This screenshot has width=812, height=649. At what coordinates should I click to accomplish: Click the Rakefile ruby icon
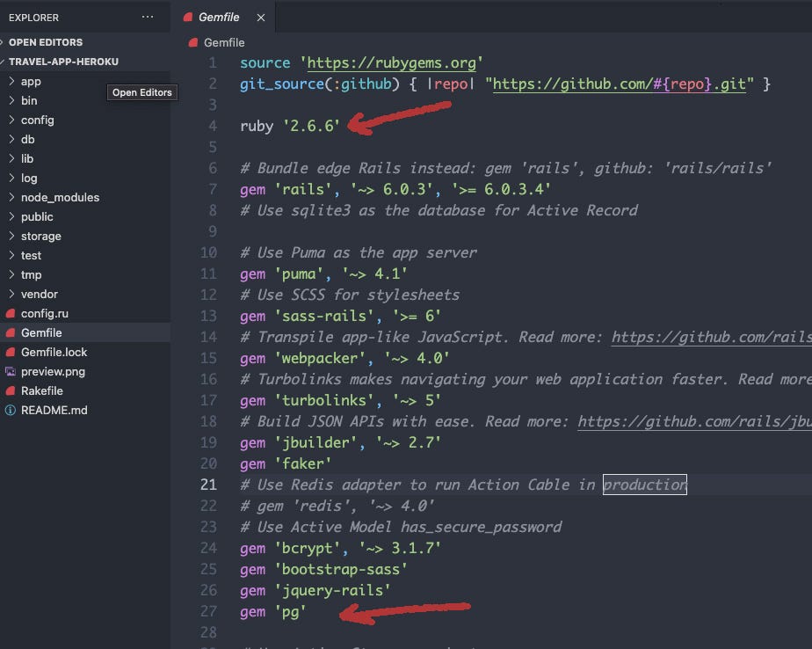pyautogui.click(x=11, y=390)
